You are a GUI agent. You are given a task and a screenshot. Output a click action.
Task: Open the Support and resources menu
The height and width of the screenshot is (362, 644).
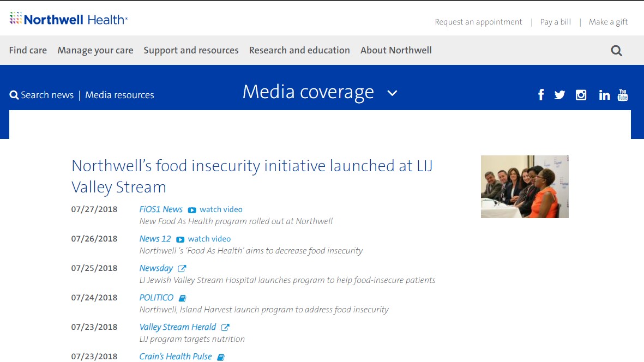click(x=191, y=51)
